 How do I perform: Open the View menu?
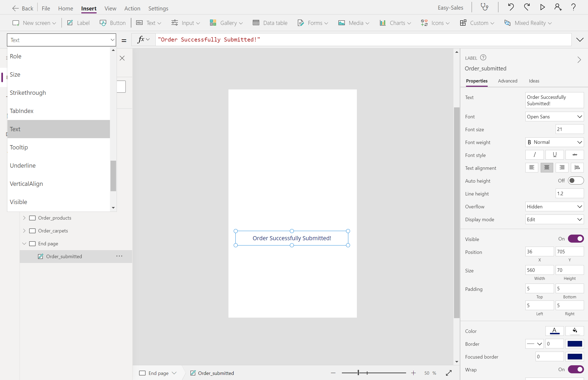tap(110, 8)
